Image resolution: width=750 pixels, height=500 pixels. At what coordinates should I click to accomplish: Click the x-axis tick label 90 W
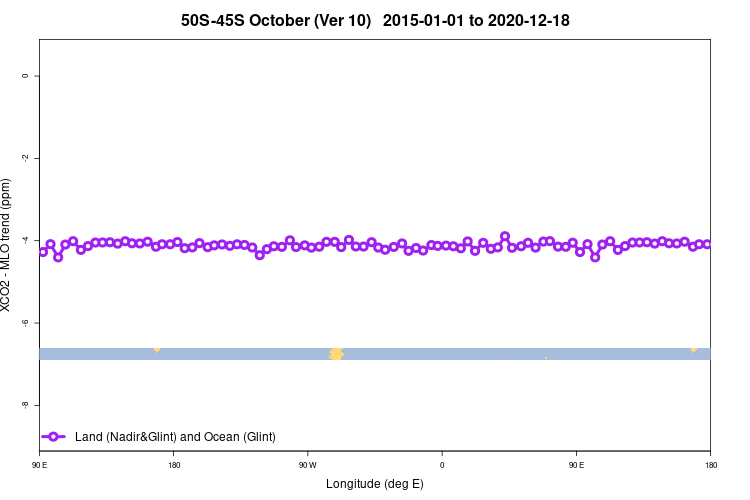coord(308,465)
